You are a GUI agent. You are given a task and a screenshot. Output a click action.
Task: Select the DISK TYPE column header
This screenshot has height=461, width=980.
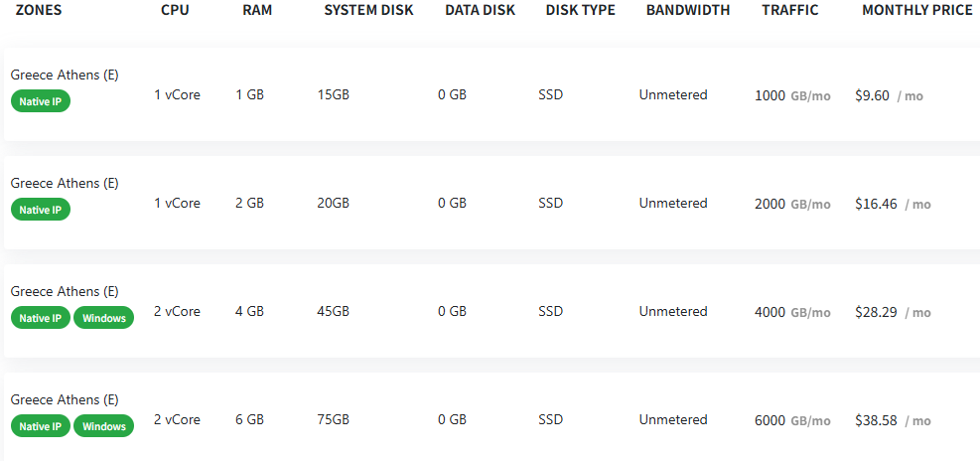point(580,10)
